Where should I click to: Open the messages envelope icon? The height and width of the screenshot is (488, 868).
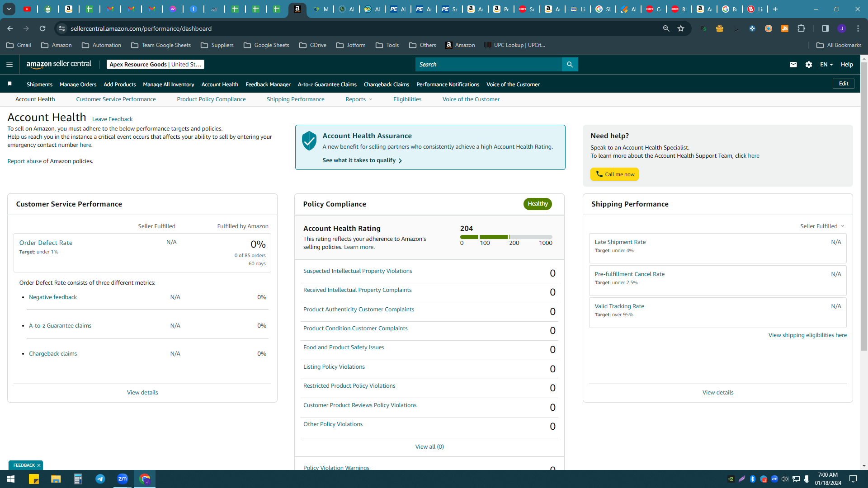click(x=793, y=65)
